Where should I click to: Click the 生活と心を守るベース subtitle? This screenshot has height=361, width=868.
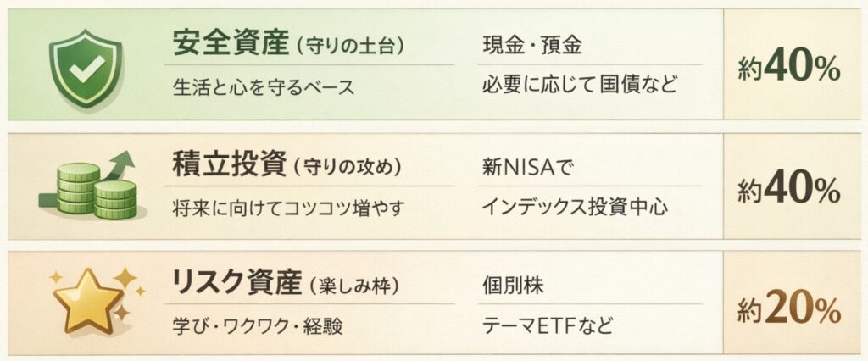262,86
